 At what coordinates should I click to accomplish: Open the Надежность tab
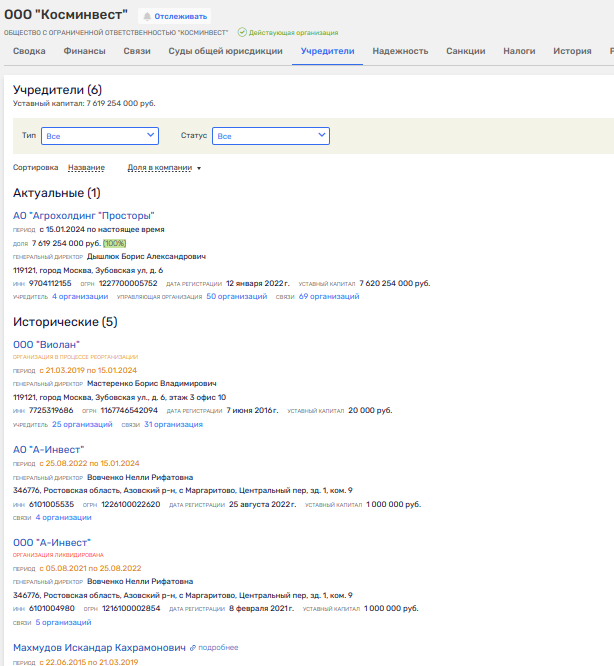pos(400,51)
